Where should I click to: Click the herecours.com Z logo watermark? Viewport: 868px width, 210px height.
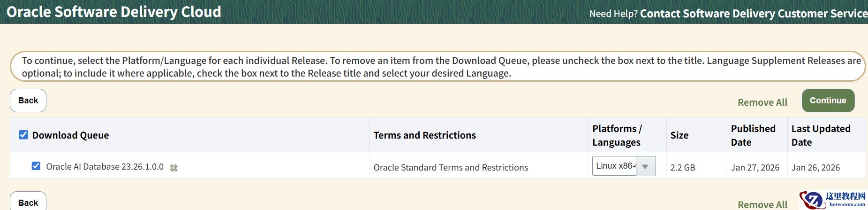tap(813, 200)
